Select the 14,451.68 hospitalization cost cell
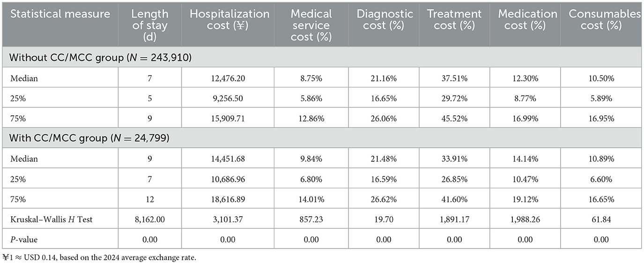The width and height of the screenshot is (644, 264). (229, 159)
